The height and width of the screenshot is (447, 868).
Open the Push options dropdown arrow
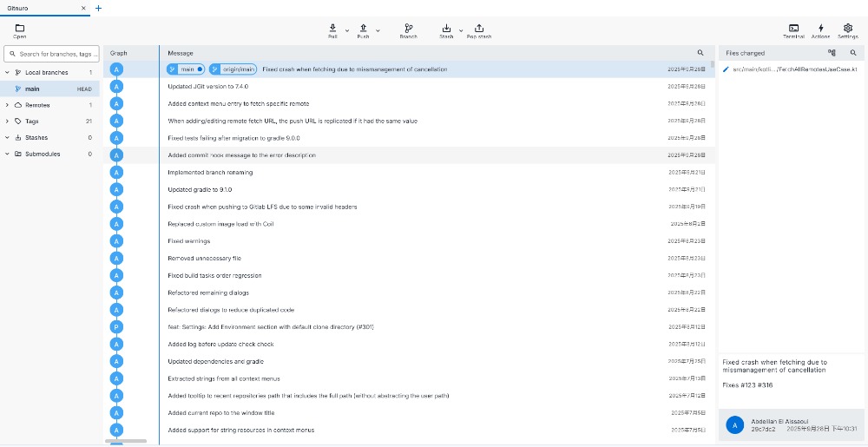click(x=378, y=31)
